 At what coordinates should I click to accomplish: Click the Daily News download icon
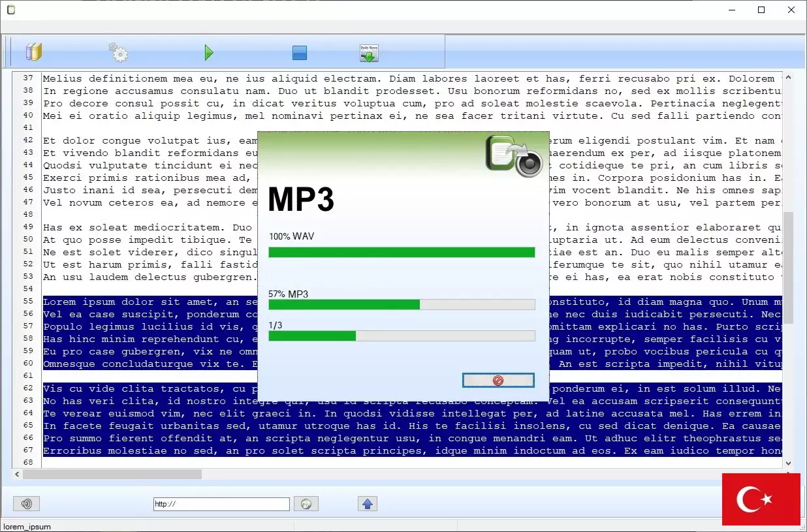pos(368,52)
